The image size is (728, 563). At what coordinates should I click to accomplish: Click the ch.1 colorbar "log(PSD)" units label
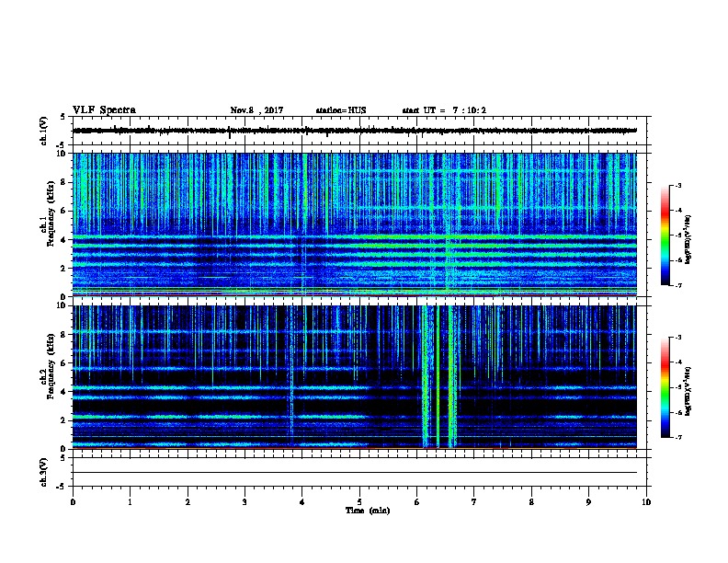[x=688, y=239]
